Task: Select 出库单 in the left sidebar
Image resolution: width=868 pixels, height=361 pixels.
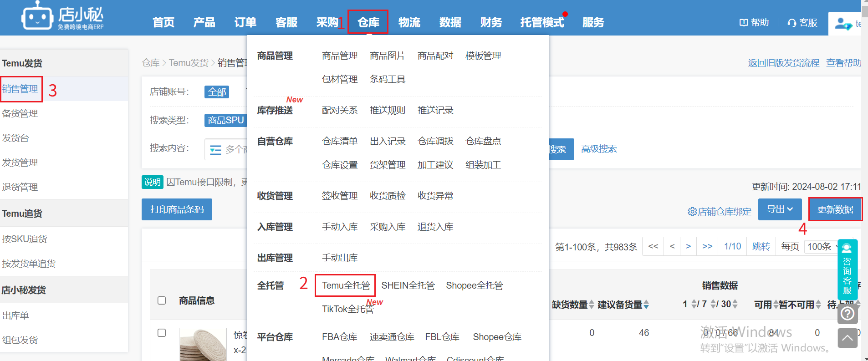Action: click(x=15, y=315)
